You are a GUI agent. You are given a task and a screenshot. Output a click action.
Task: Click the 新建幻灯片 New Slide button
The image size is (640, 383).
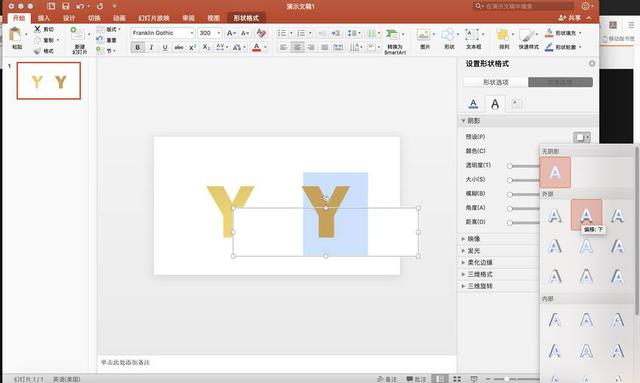[79, 40]
